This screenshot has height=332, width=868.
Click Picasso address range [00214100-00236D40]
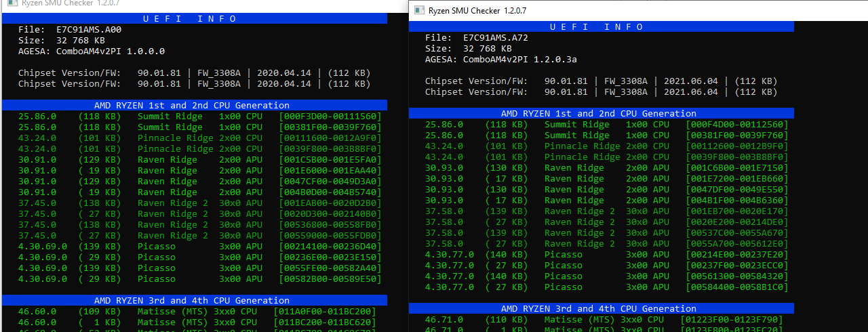pyautogui.click(x=330, y=247)
